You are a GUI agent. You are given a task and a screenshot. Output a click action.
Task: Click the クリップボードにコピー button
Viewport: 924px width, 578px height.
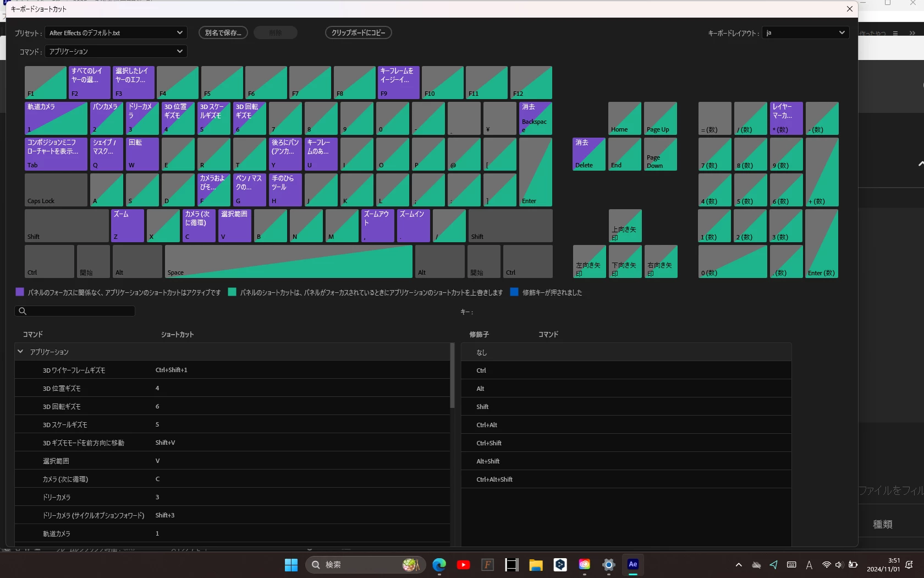click(359, 33)
